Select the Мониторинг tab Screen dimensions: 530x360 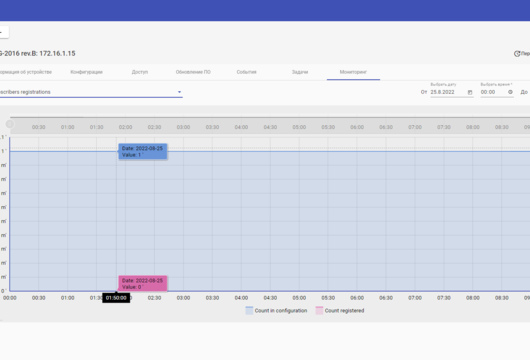tap(353, 72)
